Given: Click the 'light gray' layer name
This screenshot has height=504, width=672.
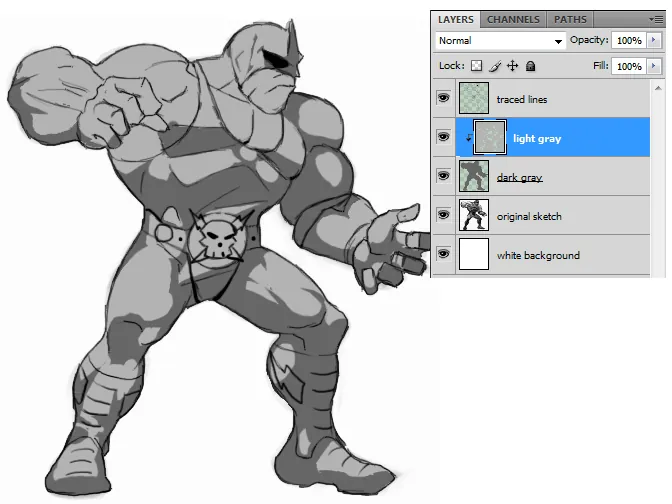Looking at the screenshot, I should pos(537,138).
